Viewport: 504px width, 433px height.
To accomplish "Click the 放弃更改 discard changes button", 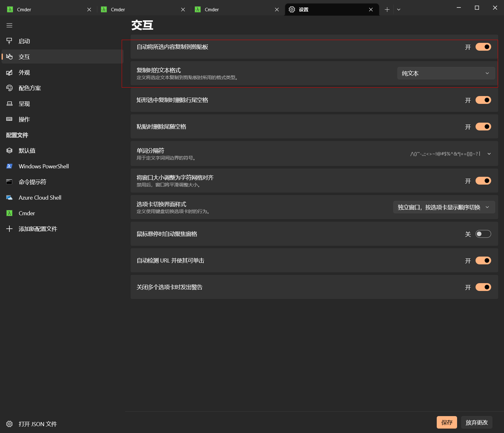I will click(x=476, y=422).
